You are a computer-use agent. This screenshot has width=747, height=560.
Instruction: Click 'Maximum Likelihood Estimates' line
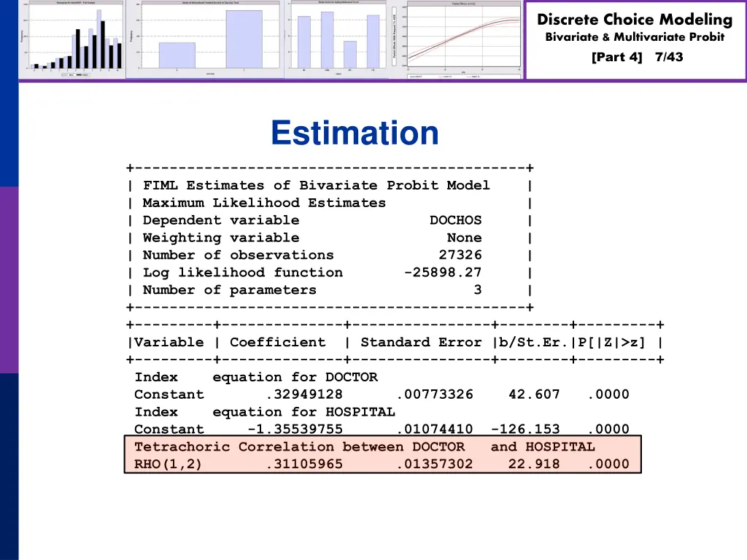pos(264,203)
